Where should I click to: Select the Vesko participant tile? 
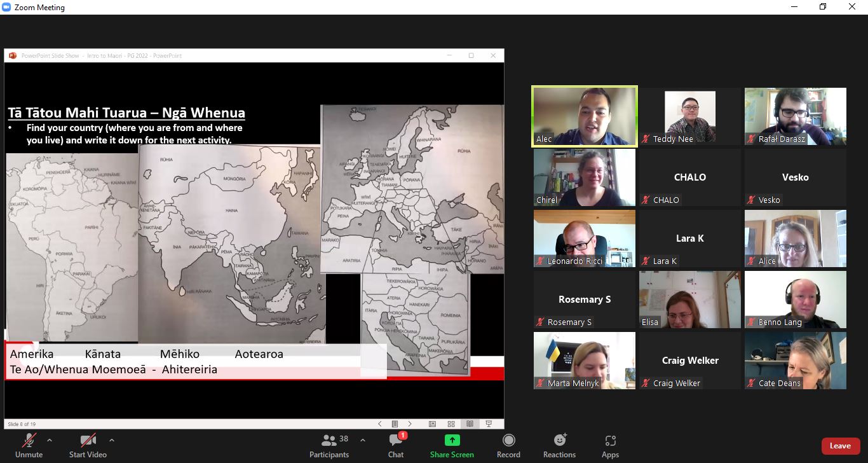(796, 177)
